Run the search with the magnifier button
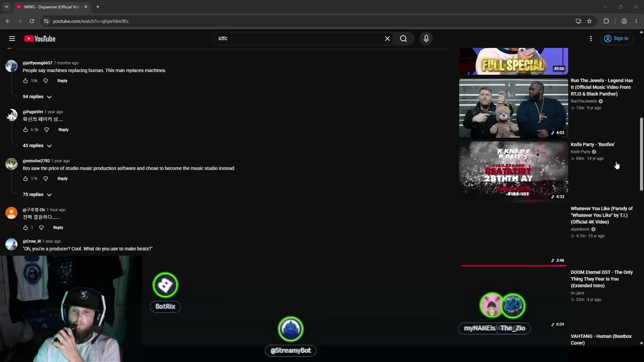The width and height of the screenshot is (644, 362). point(404,39)
